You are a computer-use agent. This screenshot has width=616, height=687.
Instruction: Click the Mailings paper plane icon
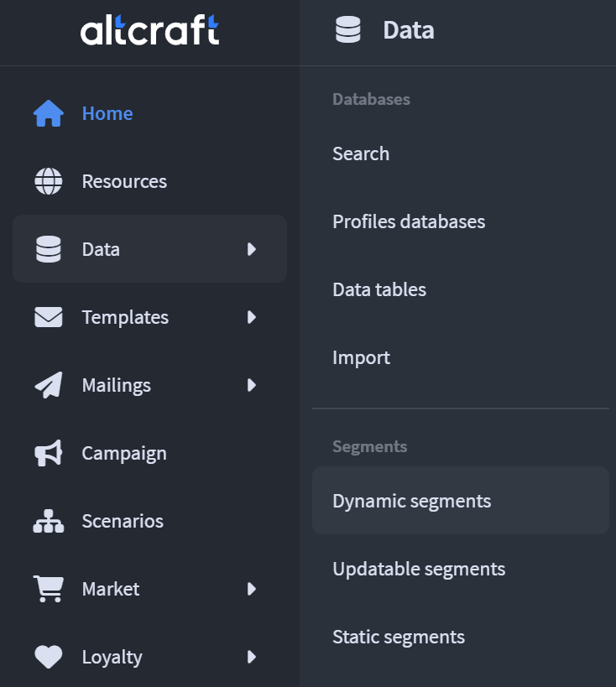point(49,385)
